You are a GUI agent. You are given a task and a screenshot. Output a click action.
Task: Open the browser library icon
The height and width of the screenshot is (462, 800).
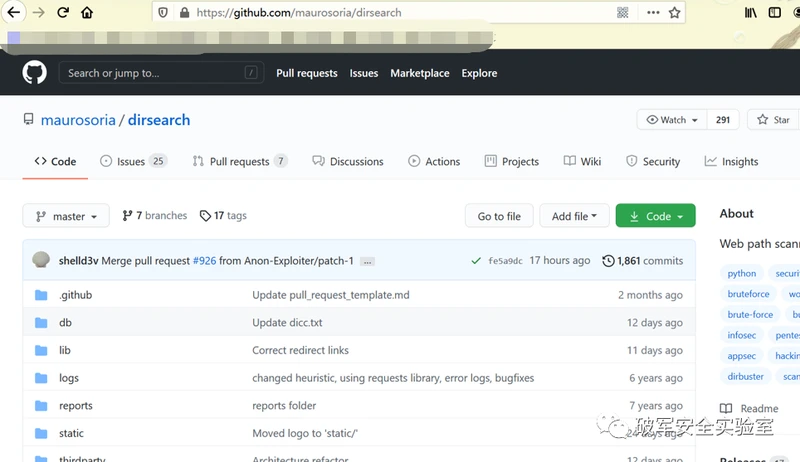(x=750, y=13)
